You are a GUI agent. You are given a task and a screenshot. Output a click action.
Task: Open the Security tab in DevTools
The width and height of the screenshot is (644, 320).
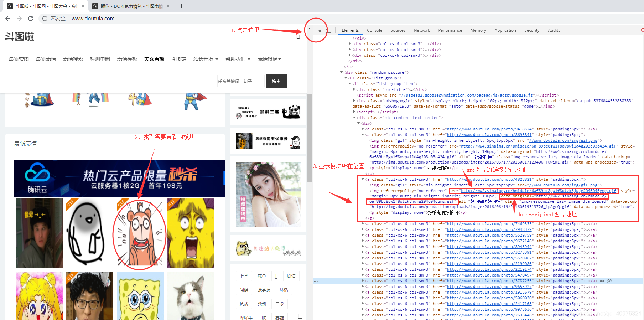[x=532, y=30]
